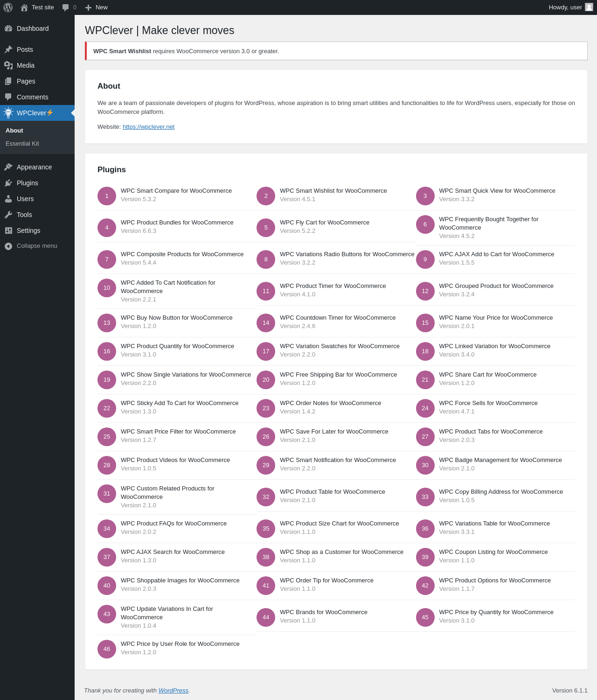This screenshot has height=700, width=597.
Task: Select WPC Fly Cart for WooCommerce
Action: pos(325,223)
